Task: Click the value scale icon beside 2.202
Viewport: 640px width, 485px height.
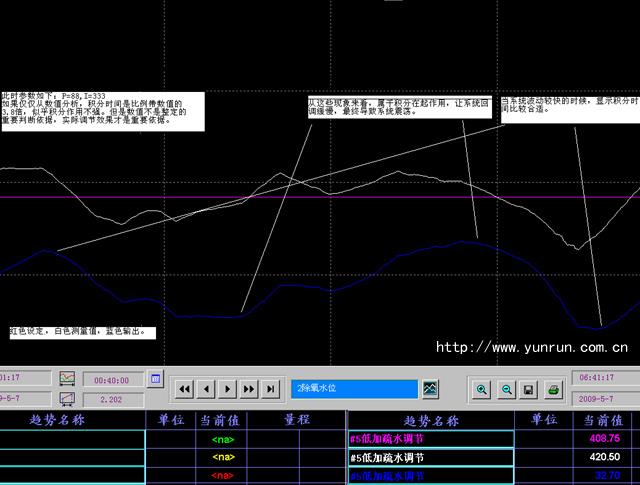Action: coord(67,398)
